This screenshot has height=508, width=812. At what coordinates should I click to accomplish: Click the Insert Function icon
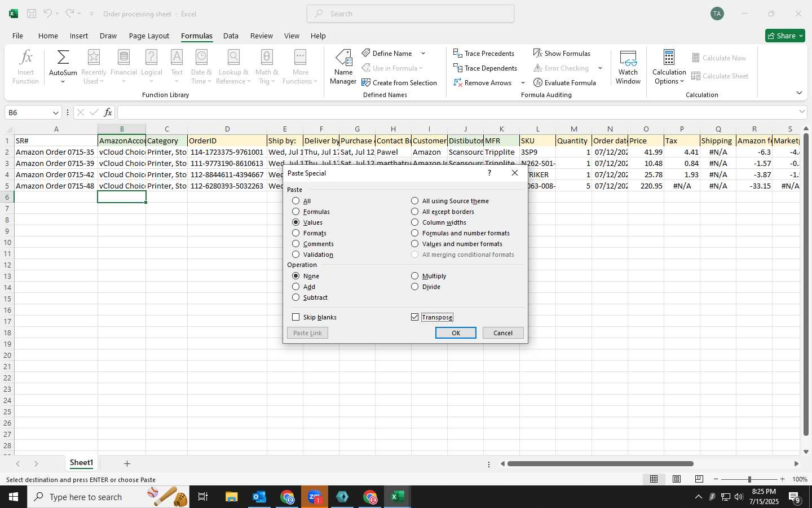click(26, 57)
